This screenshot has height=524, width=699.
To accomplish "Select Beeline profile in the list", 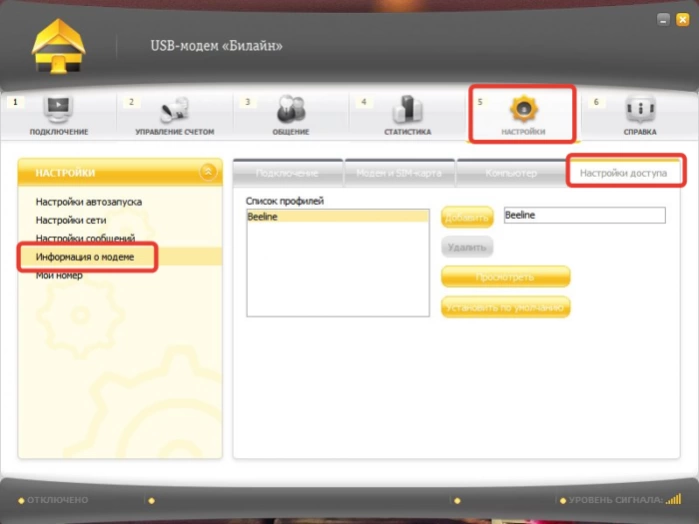I will (337, 217).
